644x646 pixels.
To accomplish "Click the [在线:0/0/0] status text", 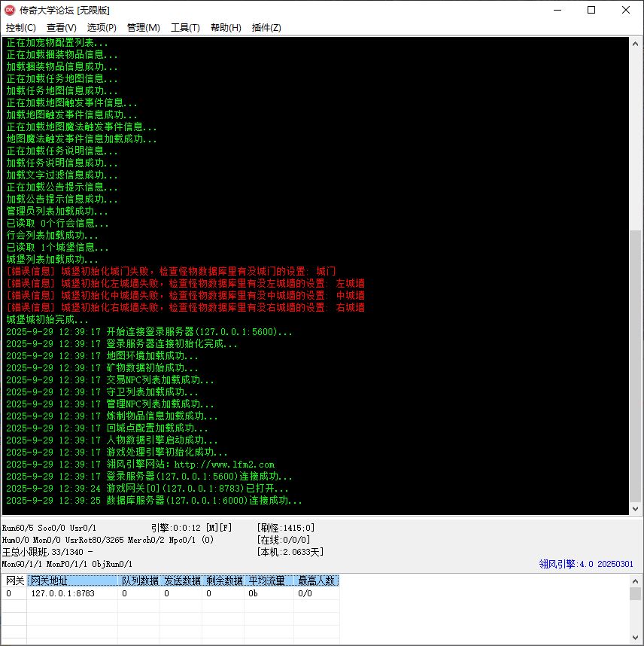I will pyautogui.click(x=284, y=540).
